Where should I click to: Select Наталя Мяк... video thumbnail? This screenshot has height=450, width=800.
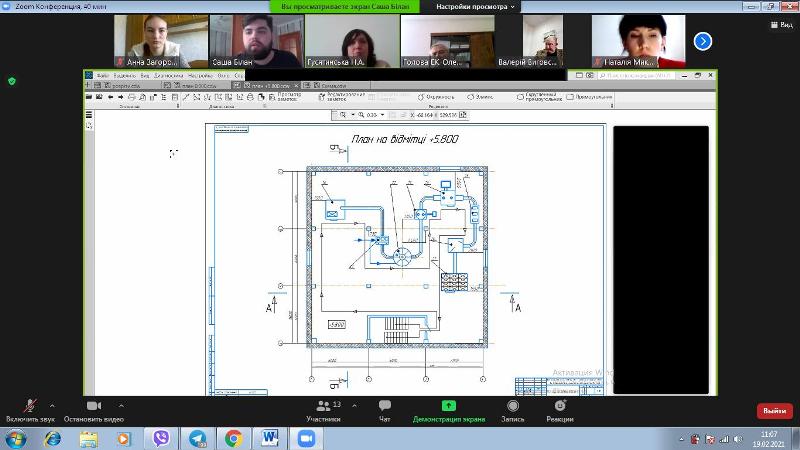(x=638, y=41)
